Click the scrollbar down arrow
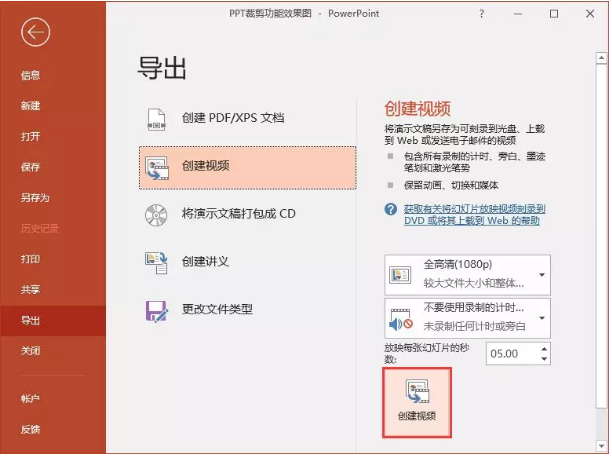The image size is (612, 456). [601, 445]
